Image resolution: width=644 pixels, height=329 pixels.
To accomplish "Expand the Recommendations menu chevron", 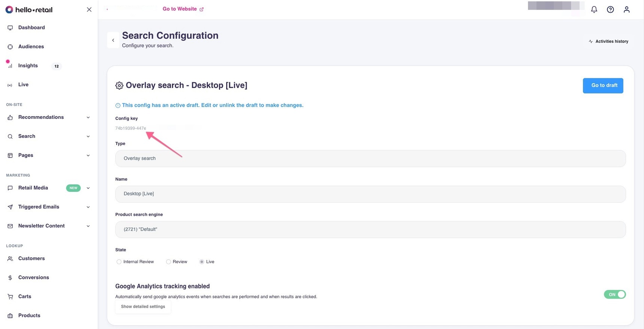I will tap(88, 118).
